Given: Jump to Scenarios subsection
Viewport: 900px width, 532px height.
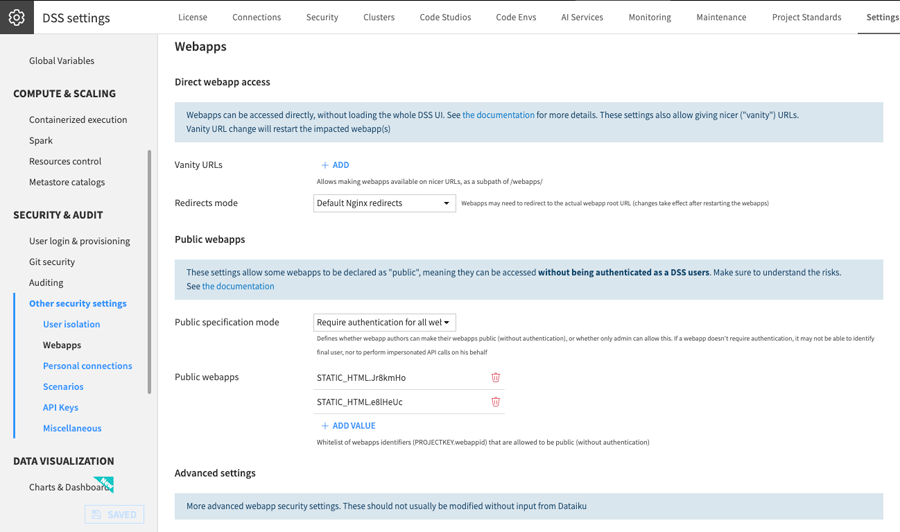Looking at the screenshot, I should coord(63,387).
